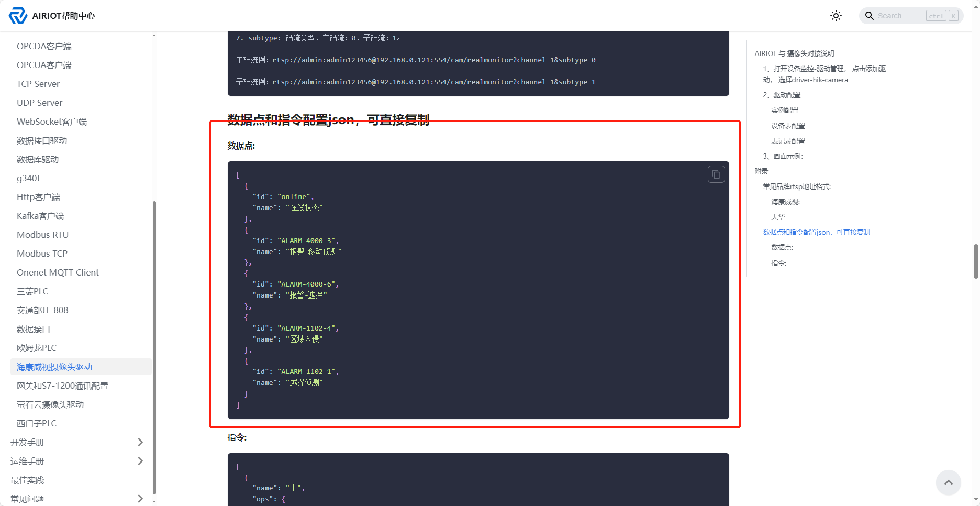Open g340t sidebar item
980x506 pixels.
coord(28,178)
